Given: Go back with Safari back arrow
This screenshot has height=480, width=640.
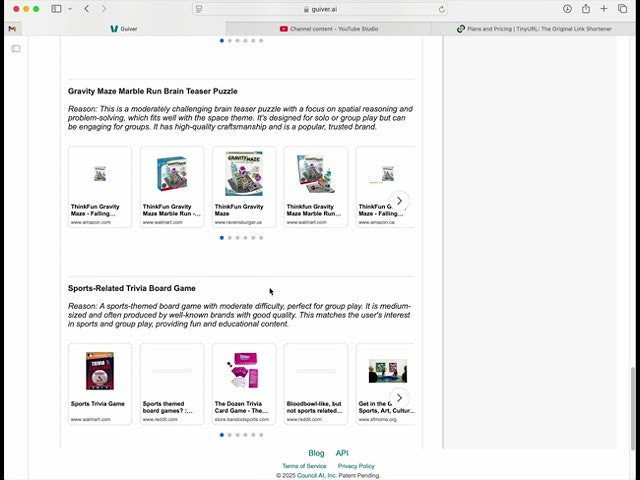Looking at the screenshot, I should click(x=87, y=9).
